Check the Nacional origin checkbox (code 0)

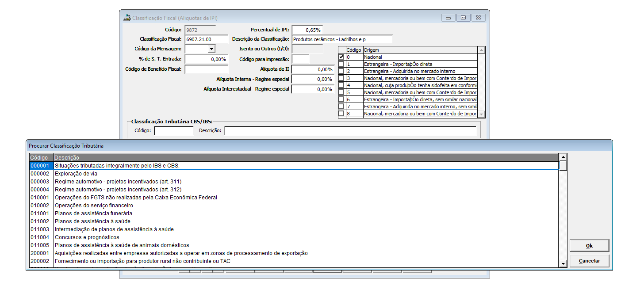[x=341, y=57]
